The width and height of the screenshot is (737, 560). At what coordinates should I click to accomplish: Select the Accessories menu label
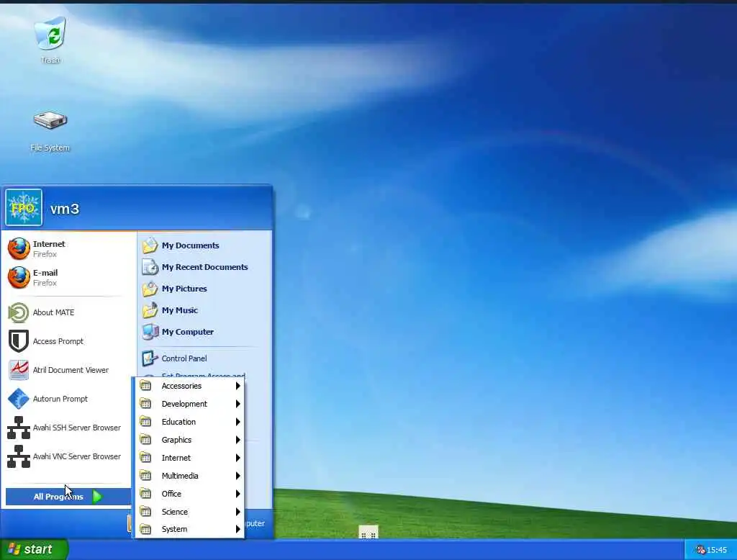[181, 386]
